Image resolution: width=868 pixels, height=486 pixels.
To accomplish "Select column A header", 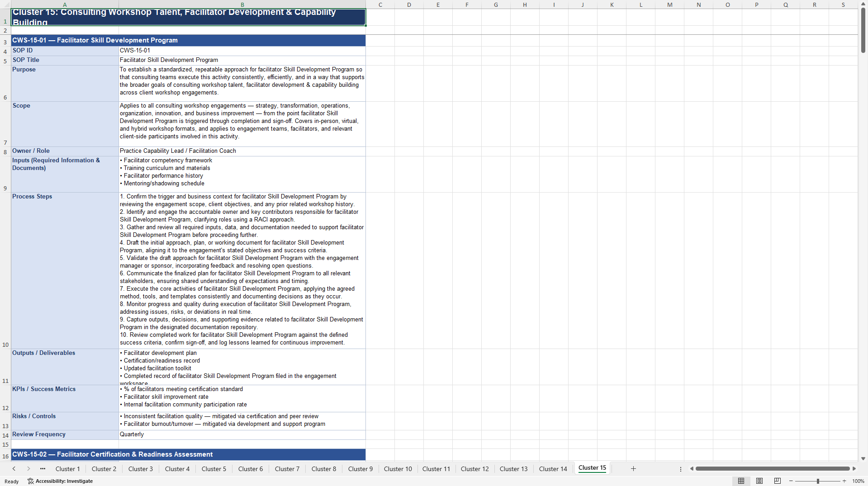I will 65,5.
